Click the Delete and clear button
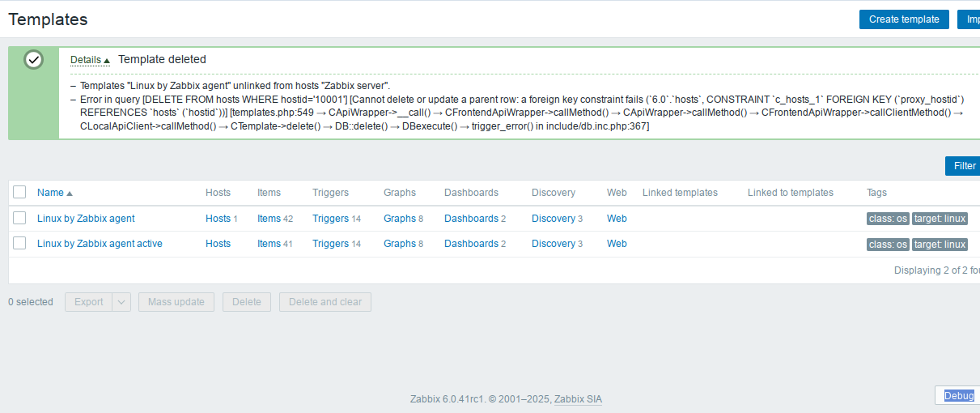The width and height of the screenshot is (980, 413). click(325, 302)
